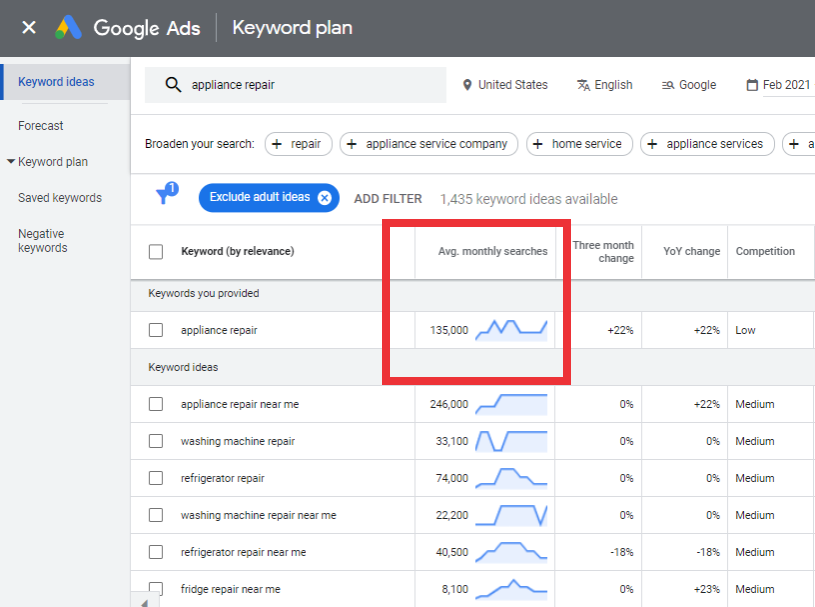Viewport: 815px width, 607px height.
Task: Click the appliance repair search field
Action: (295, 85)
